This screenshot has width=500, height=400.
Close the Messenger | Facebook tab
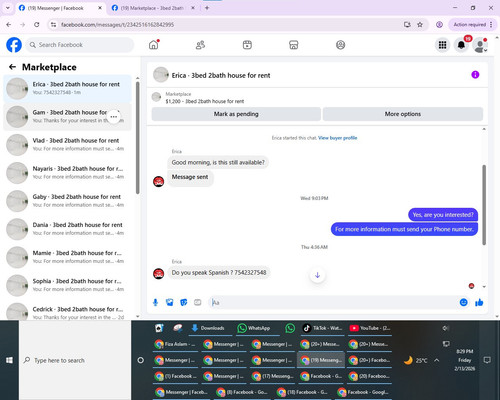pyautogui.click(x=100, y=8)
